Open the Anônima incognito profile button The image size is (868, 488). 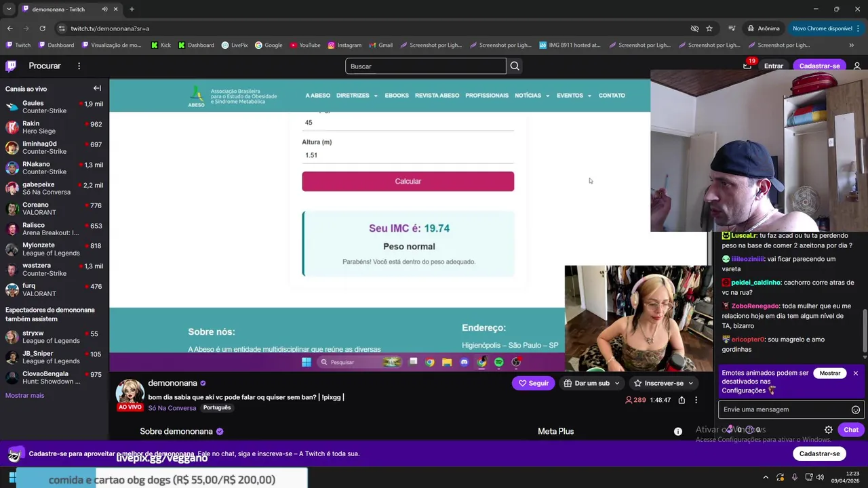coord(764,28)
